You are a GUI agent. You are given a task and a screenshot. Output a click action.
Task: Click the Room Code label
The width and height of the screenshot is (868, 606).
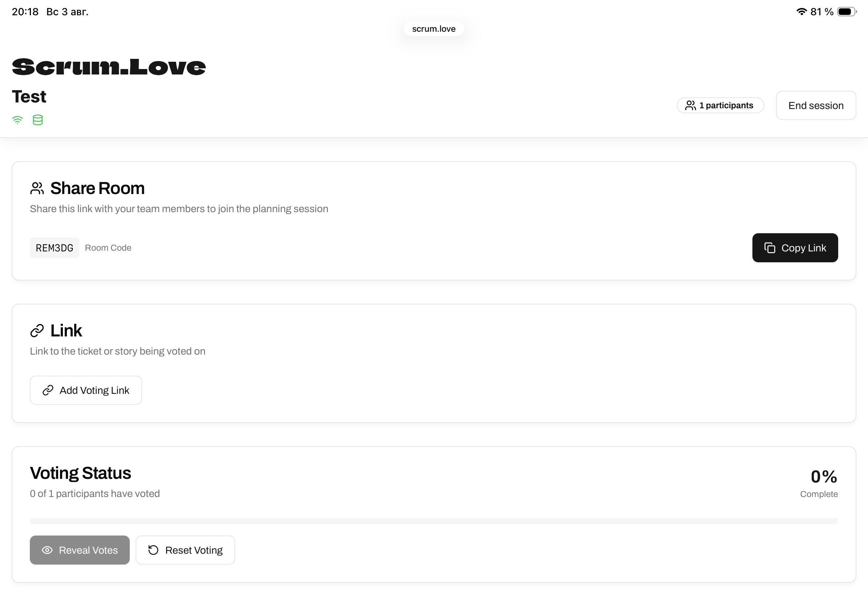(x=108, y=248)
